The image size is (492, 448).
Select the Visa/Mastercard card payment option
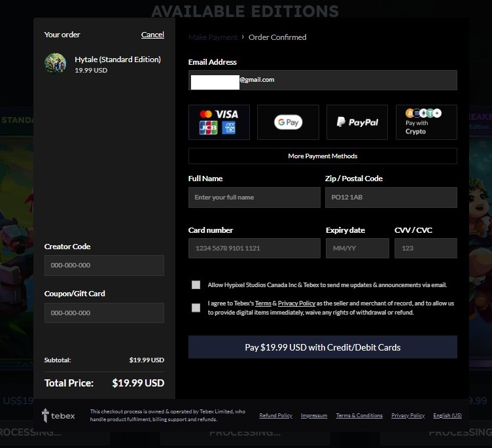[219, 122]
